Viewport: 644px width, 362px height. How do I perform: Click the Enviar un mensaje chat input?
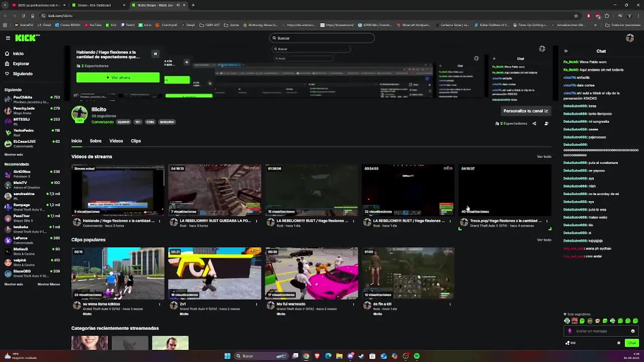tap(602, 331)
